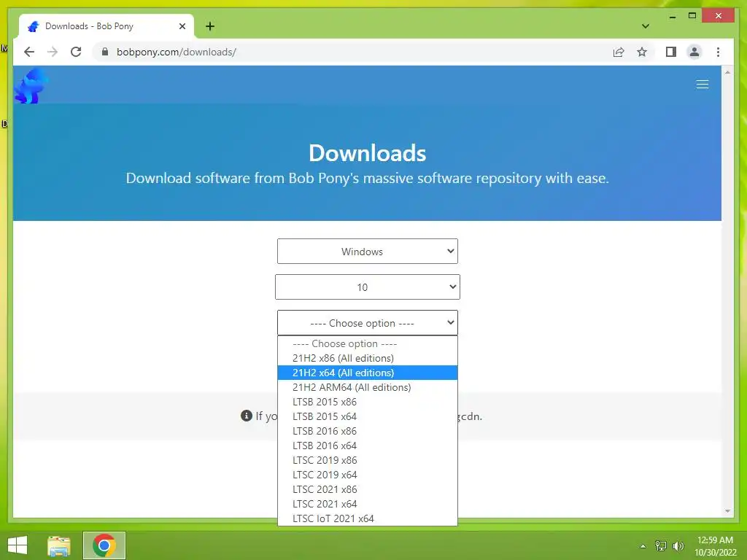Select 21H2 ARM64 (All editions)

point(368,388)
